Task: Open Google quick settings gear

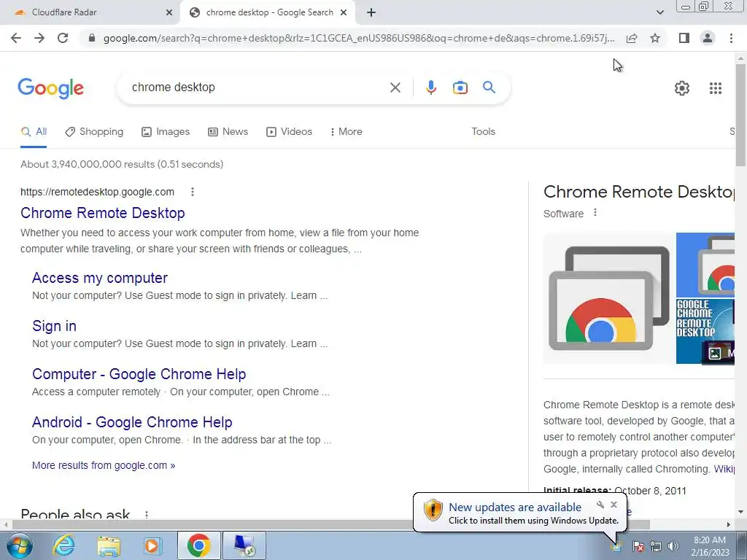Action: click(682, 88)
